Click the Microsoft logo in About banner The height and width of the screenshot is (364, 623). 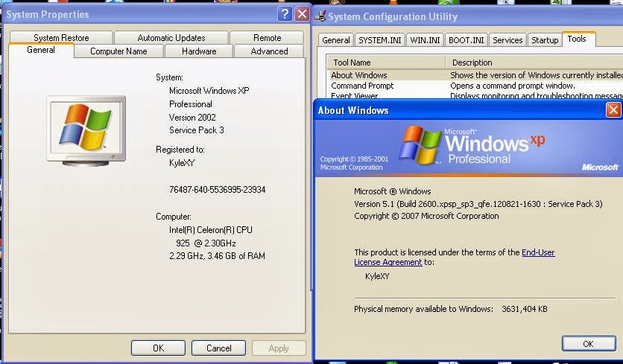(600, 167)
